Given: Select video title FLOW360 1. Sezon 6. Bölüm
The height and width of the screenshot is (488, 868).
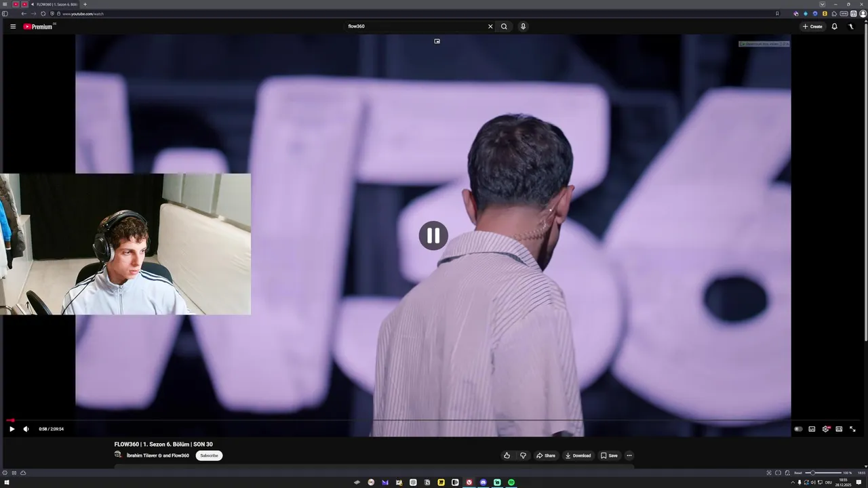Looking at the screenshot, I should [163, 445].
